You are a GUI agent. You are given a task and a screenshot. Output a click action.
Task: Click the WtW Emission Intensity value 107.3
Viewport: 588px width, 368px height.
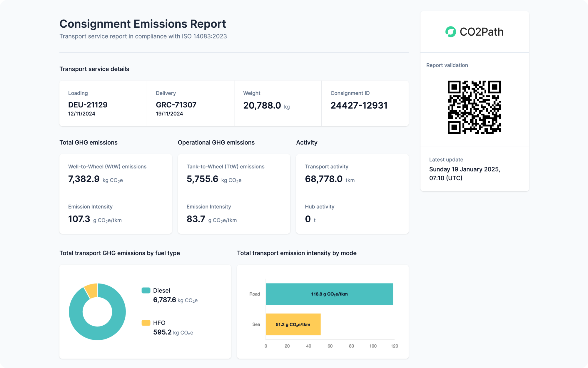[79, 219]
